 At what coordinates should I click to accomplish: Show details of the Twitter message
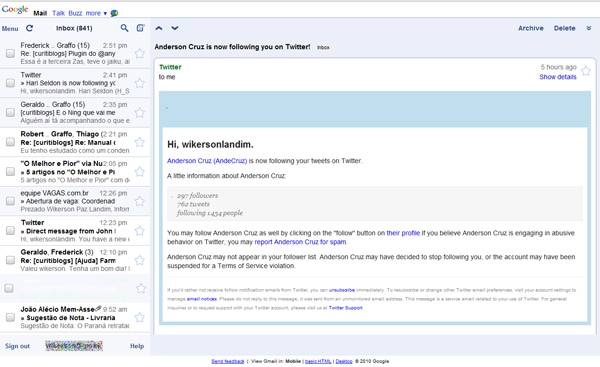point(558,77)
